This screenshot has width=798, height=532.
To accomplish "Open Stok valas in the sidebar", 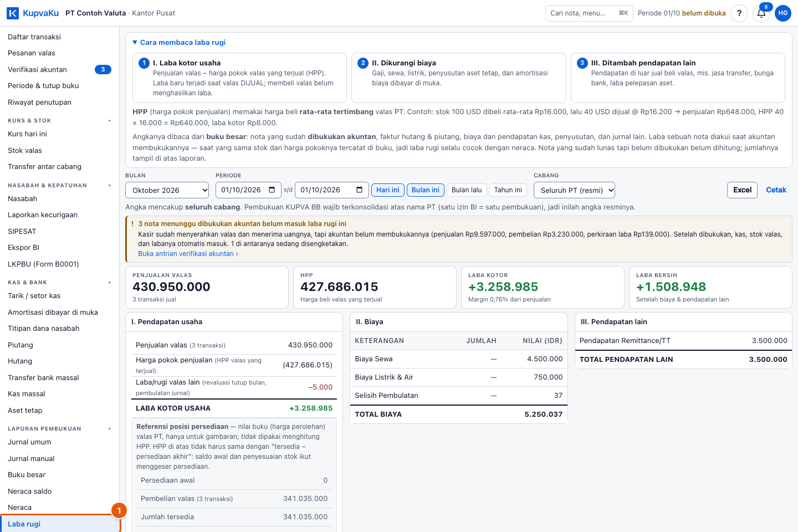I will coord(59,150).
